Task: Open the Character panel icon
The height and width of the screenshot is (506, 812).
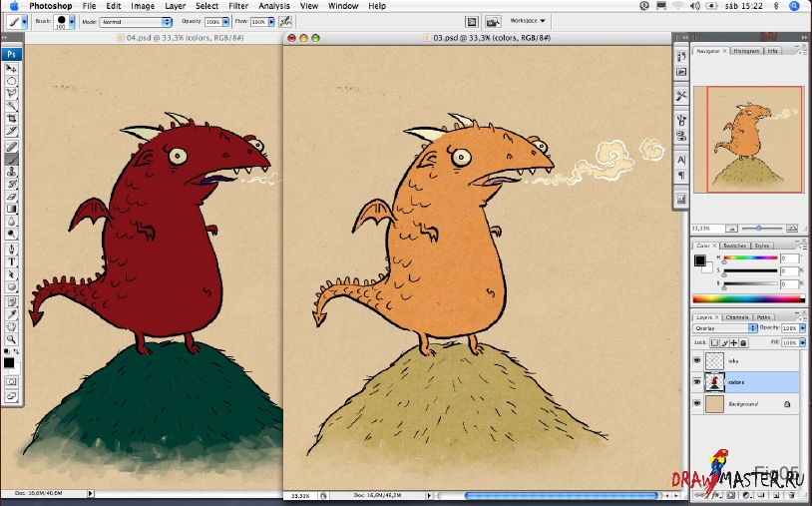Action: (x=681, y=160)
